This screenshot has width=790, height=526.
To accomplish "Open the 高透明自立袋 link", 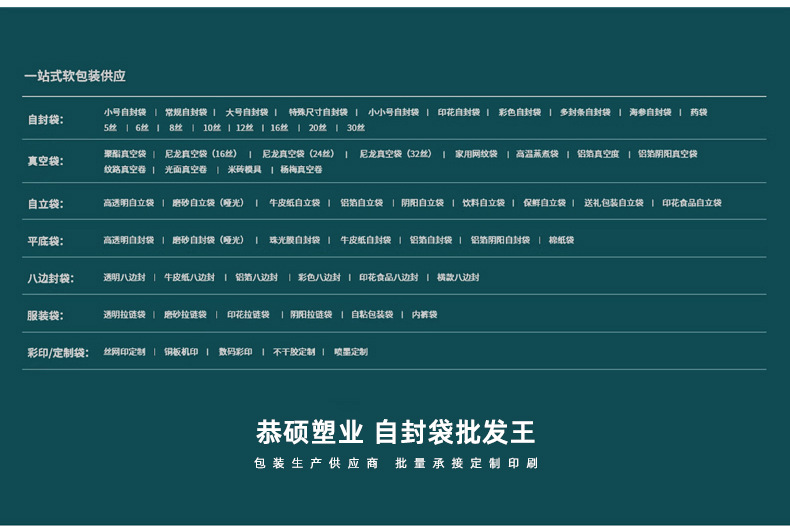I will [128, 203].
